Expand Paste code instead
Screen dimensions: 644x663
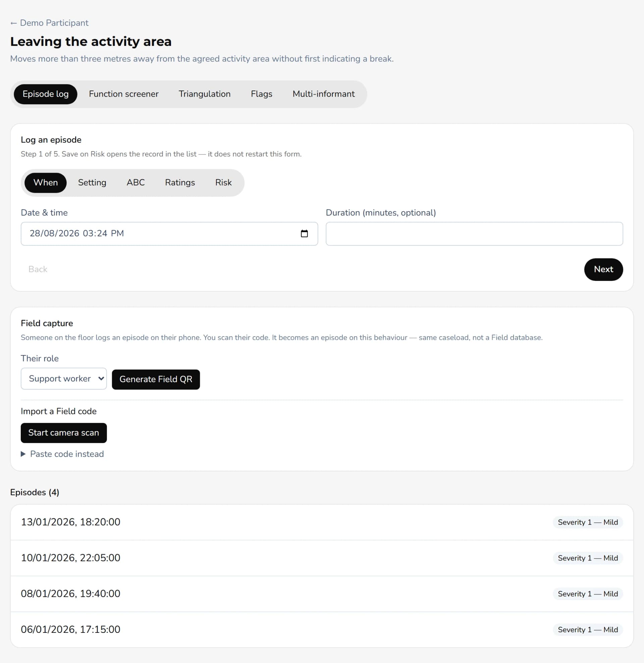(x=62, y=454)
